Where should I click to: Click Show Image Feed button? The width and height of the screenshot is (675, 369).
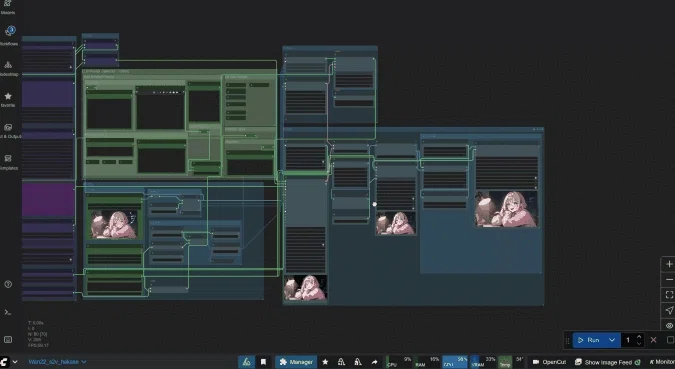(608, 362)
